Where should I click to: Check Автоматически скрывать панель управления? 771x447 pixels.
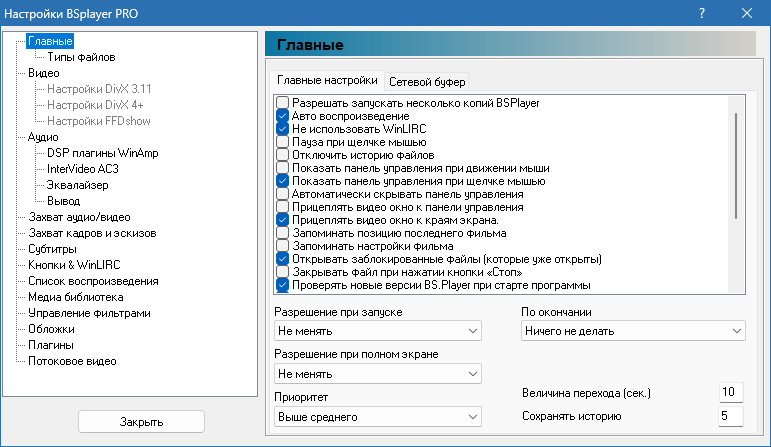(x=282, y=194)
